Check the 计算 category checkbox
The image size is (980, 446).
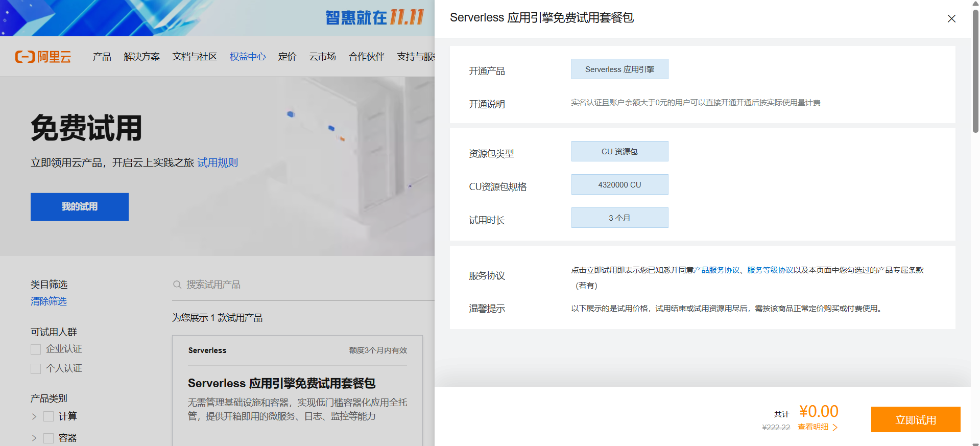click(x=49, y=416)
